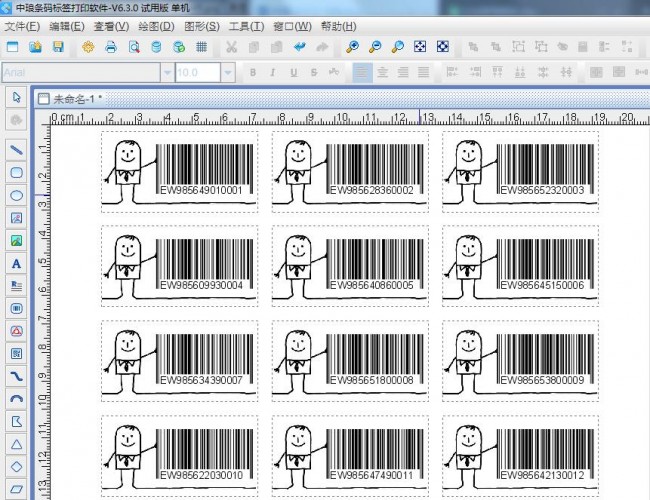The width and height of the screenshot is (650, 500).
Task: Select label with barcode EW985642130012
Action: 520,456
